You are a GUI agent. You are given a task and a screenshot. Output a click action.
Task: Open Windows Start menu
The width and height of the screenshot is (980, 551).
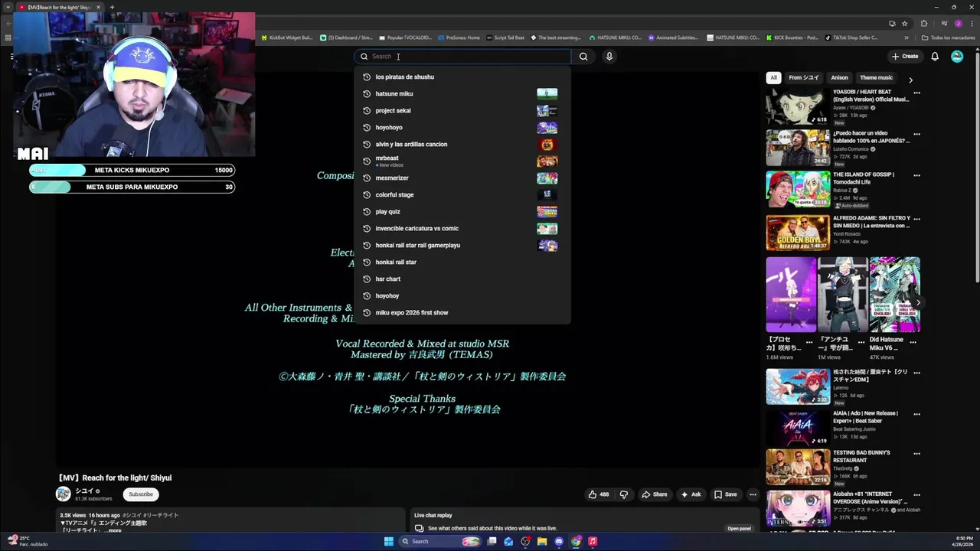pyautogui.click(x=389, y=542)
